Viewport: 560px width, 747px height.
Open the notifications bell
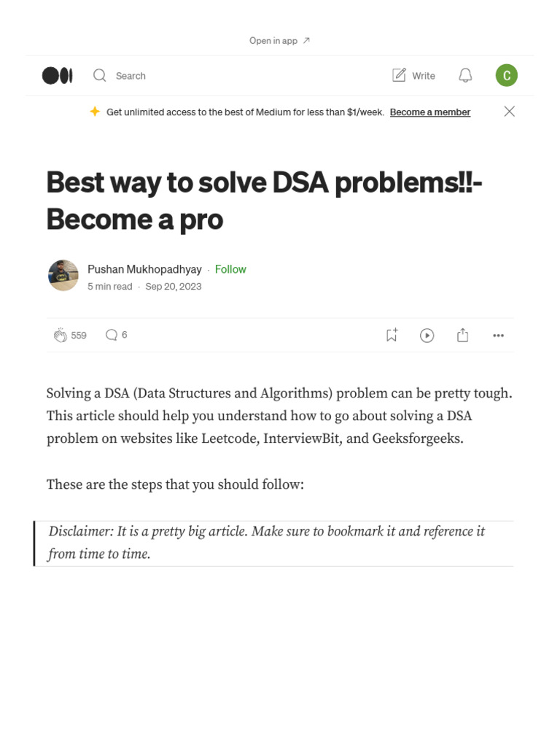click(465, 75)
